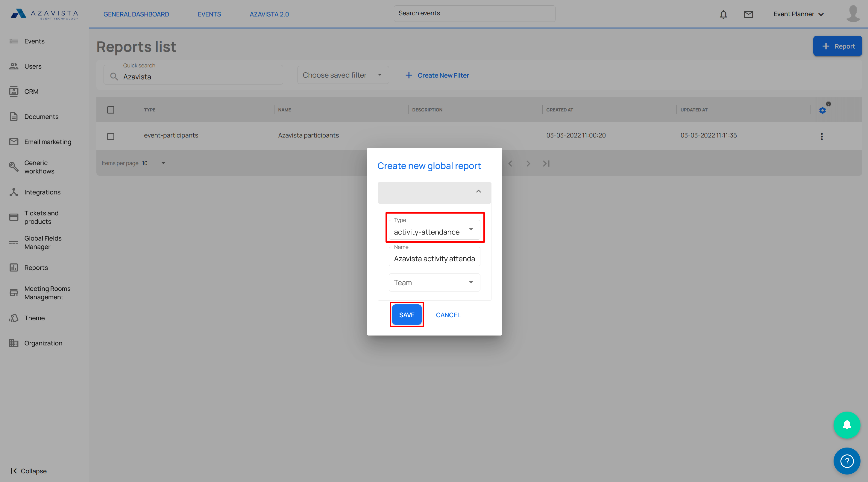Click the Organization building icon
The height and width of the screenshot is (482, 868).
coord(13,343)
